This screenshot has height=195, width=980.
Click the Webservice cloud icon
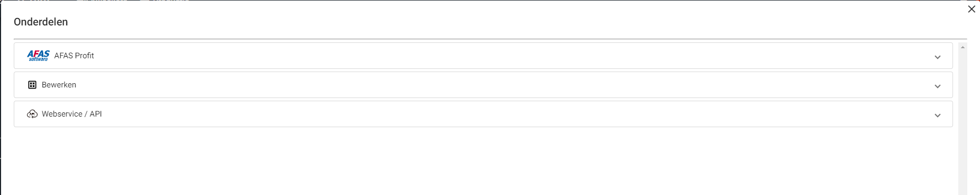tap(32, 114)
